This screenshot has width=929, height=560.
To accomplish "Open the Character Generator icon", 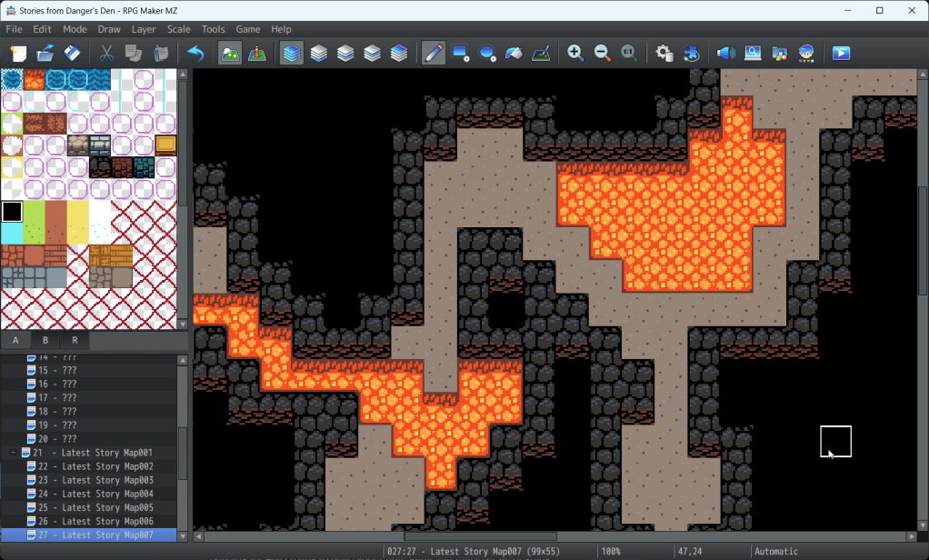I will [x=806, y=54].
